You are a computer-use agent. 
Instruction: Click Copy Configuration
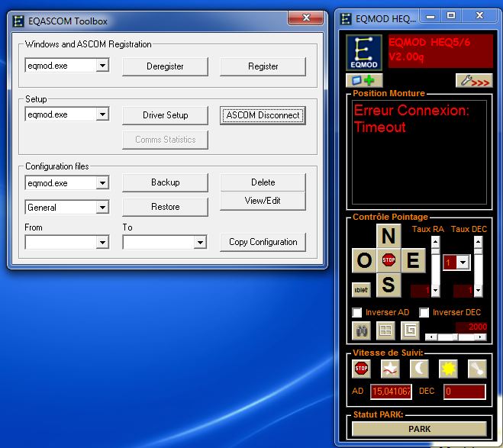(x=263, y=242)
